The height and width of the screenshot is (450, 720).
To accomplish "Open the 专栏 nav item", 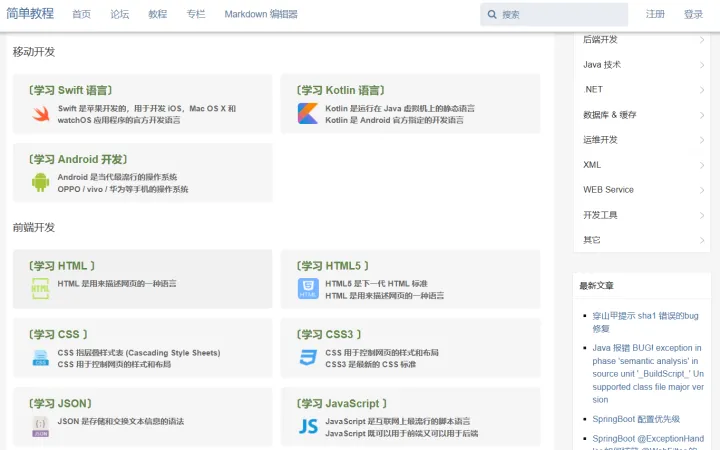I will (x=196, y=14).
